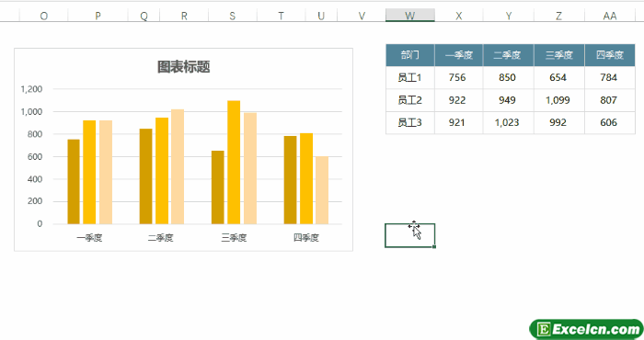Select column header V

(x=362, y=16)
